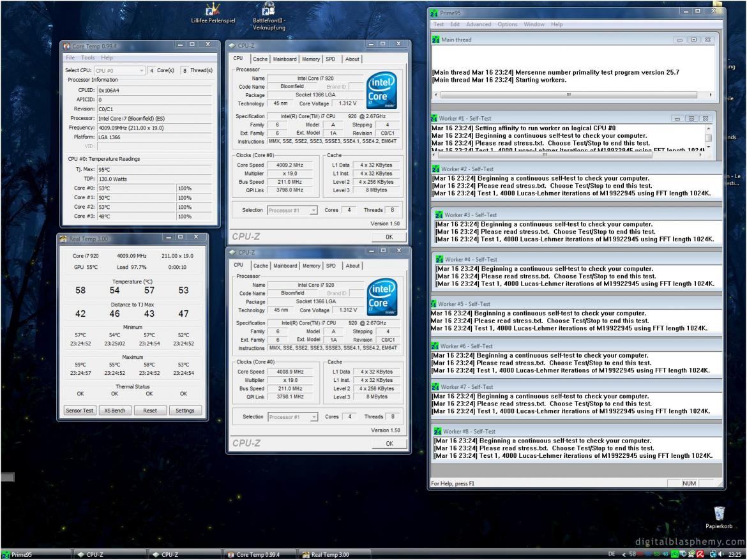Open the Help menu in Prime95
This screenshot has height=560, width=747.
[557, 24]
